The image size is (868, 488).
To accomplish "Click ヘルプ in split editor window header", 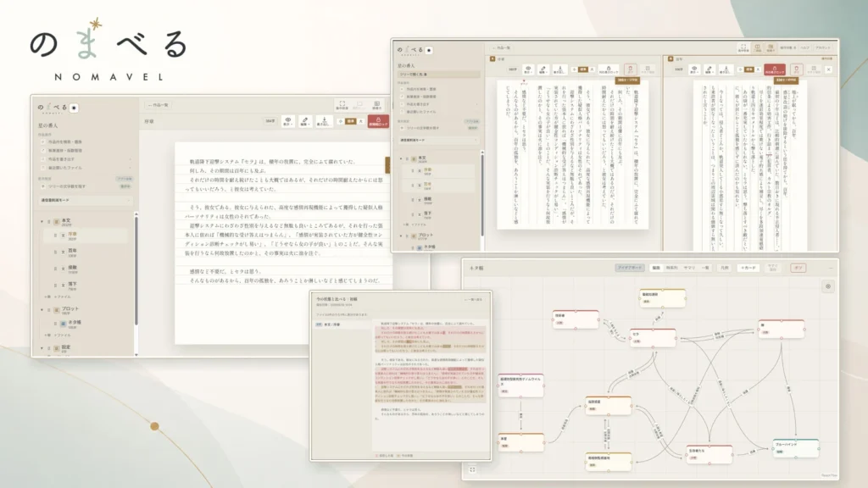I will [x=805, y=48].
